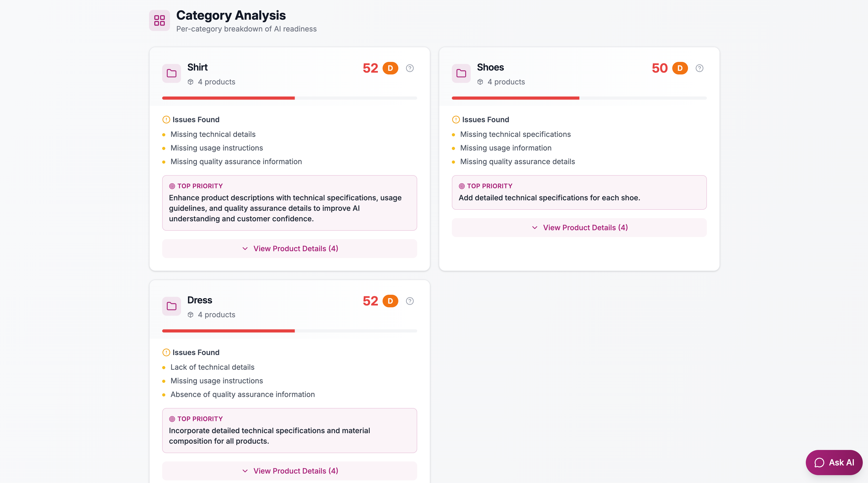This screenshot has height=483, width=868.
Task: Expand View Product Details for Dress
Action: pos(289,471)
